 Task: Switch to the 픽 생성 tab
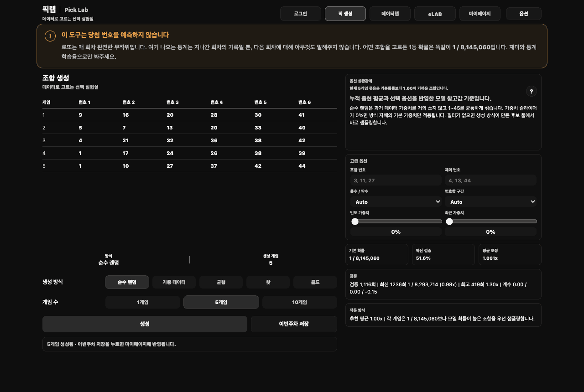click(345, 14)
